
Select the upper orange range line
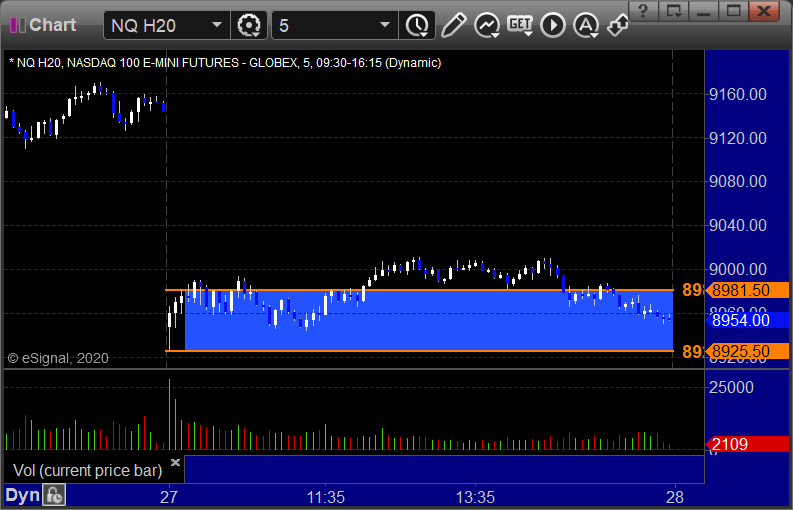tap(419, 290)
